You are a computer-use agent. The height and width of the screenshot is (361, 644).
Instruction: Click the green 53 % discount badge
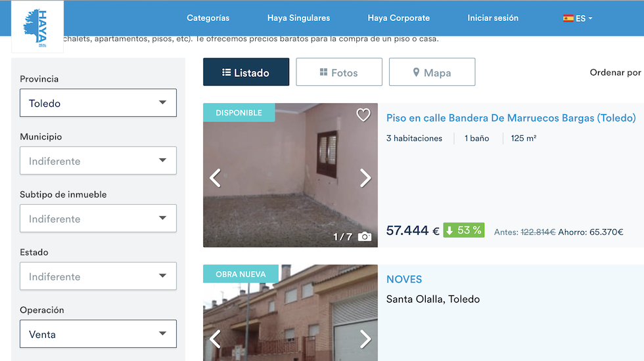(464, 230)
